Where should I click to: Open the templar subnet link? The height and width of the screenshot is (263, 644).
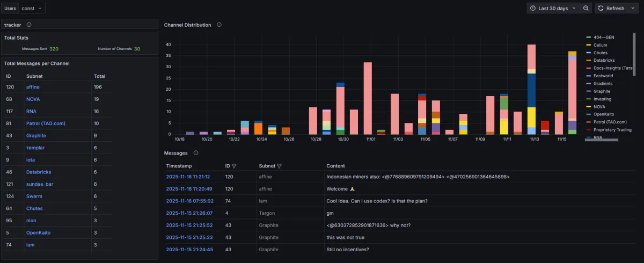click(x=35, y=148)
